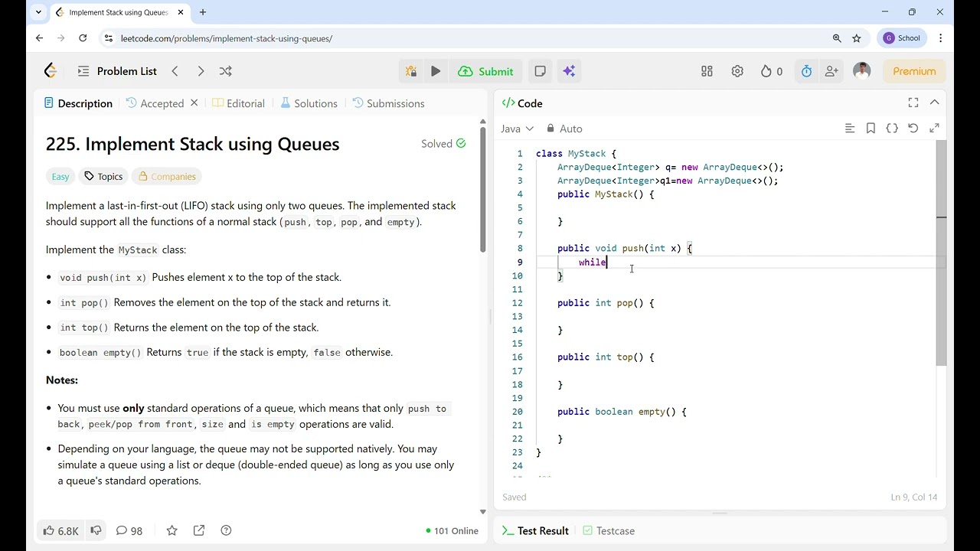This screenshot has height=551, width=980.
Task: Open the Java language dropdown
Action: point(517,129)
